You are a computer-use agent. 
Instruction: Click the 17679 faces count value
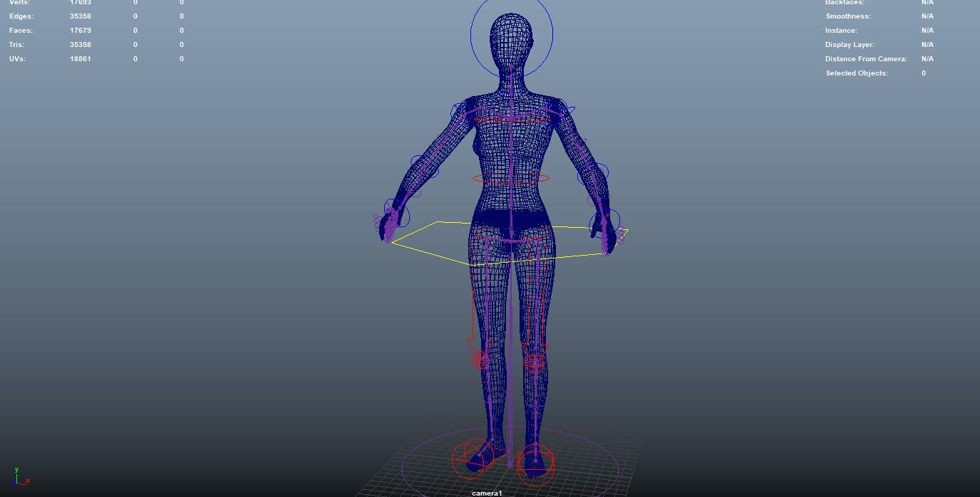81,31
